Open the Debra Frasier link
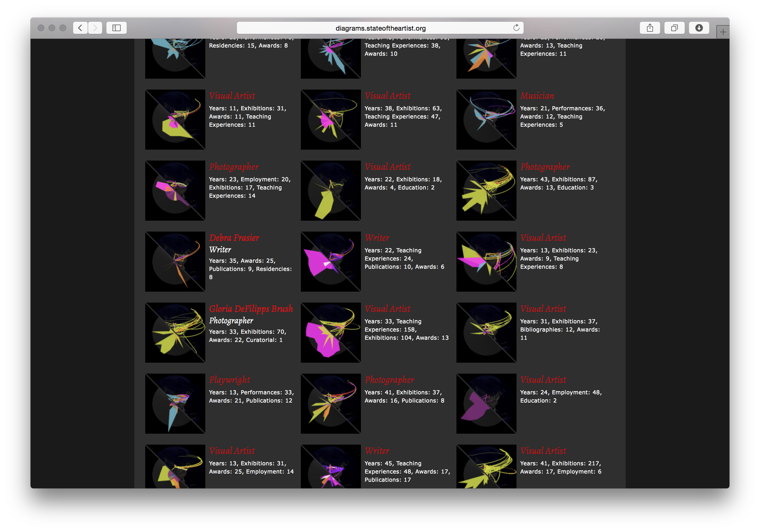 click(234, 238)
